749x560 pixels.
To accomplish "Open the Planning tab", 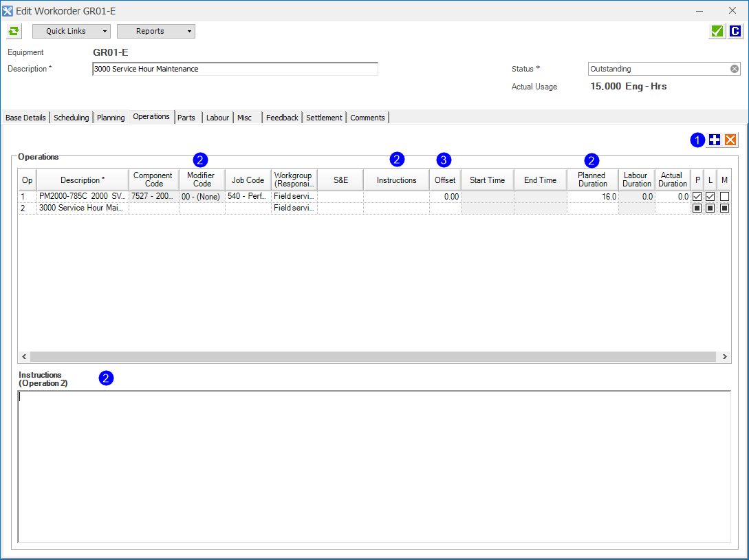I will click(x=111, y=118).
